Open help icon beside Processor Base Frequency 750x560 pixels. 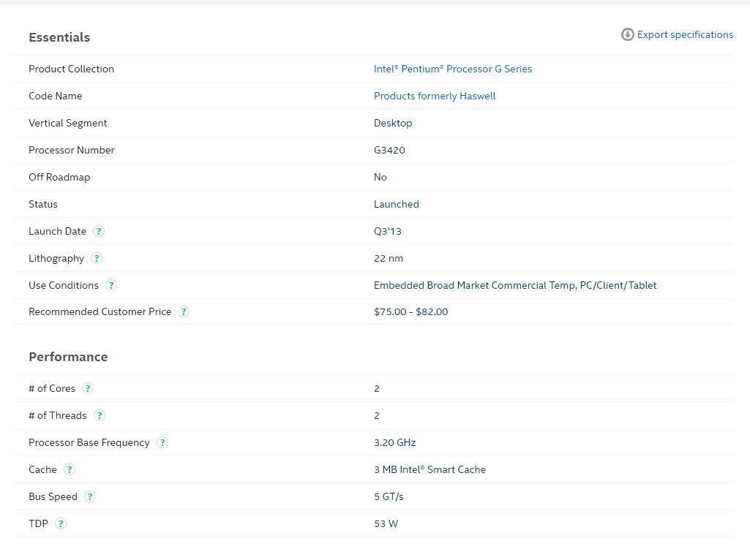(x=162, y=442)
